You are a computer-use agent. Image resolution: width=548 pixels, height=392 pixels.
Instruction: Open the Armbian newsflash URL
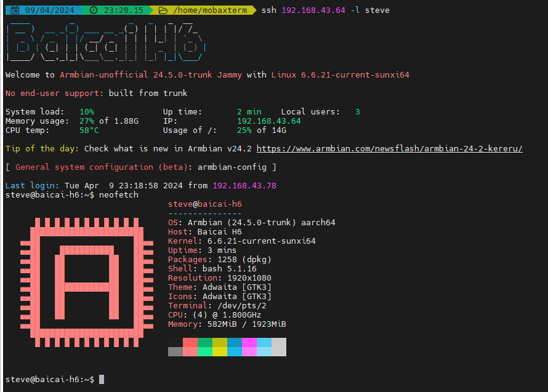tap(389, 148)
